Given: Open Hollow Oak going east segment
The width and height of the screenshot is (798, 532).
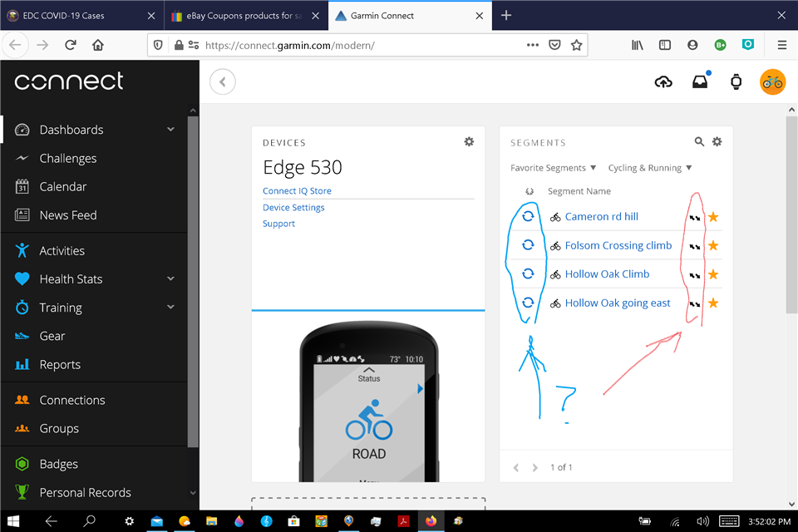Looking at the screenshot, I should (618, 303).
